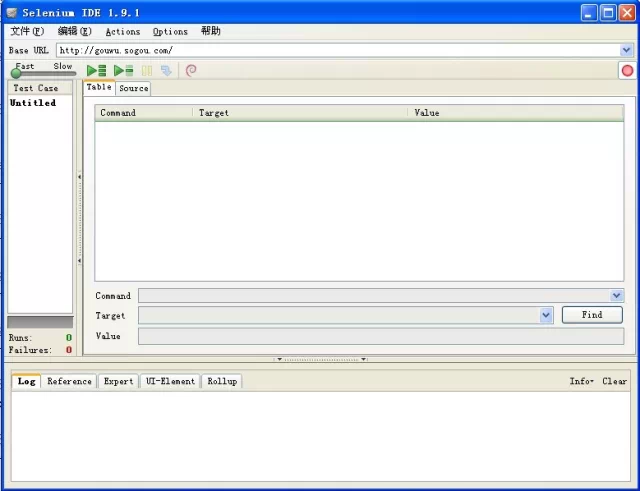Open the 文件(F) menu
This screenshot has height=491, width=640.
(27, 31)
